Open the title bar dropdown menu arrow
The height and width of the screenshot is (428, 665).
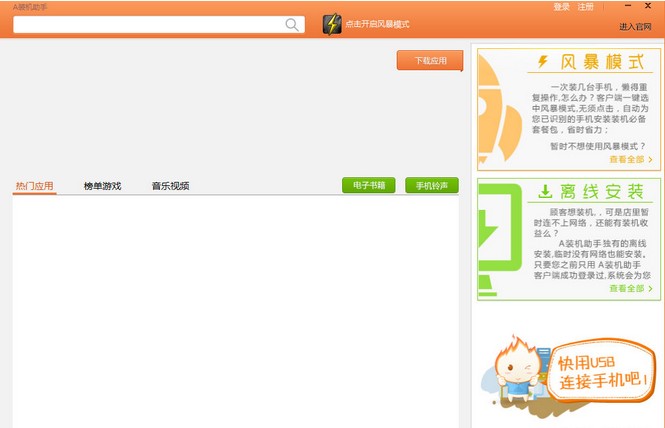[612, 7]
